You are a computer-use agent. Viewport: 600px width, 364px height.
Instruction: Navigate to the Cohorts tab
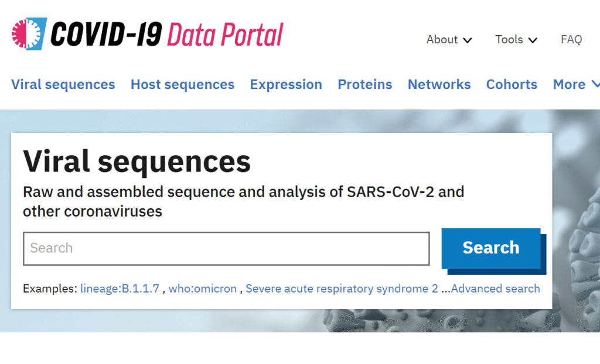pos(512,84)
